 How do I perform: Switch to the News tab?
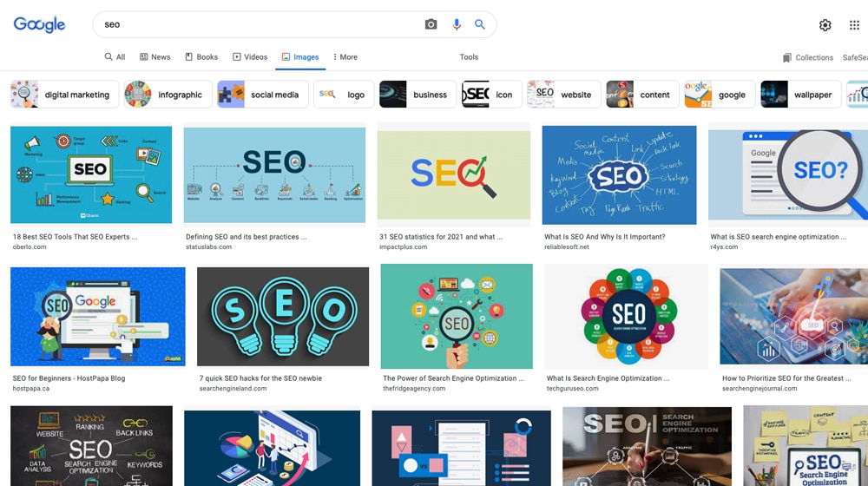click(x=155, y=57)
